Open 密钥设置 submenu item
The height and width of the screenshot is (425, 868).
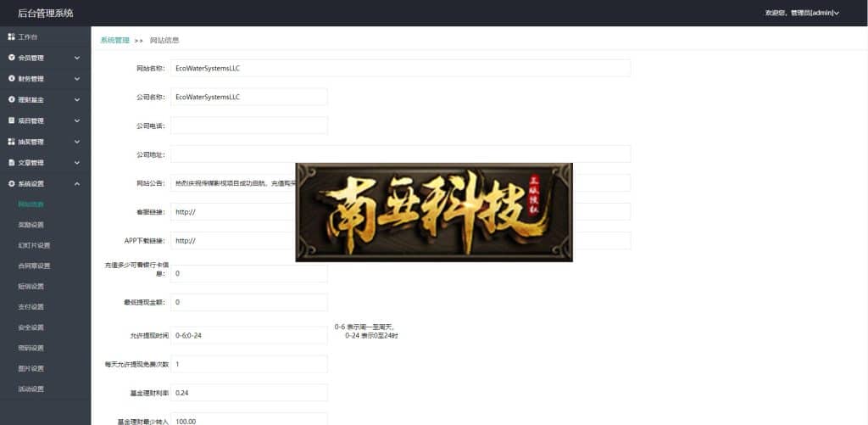tap(31, 348)
